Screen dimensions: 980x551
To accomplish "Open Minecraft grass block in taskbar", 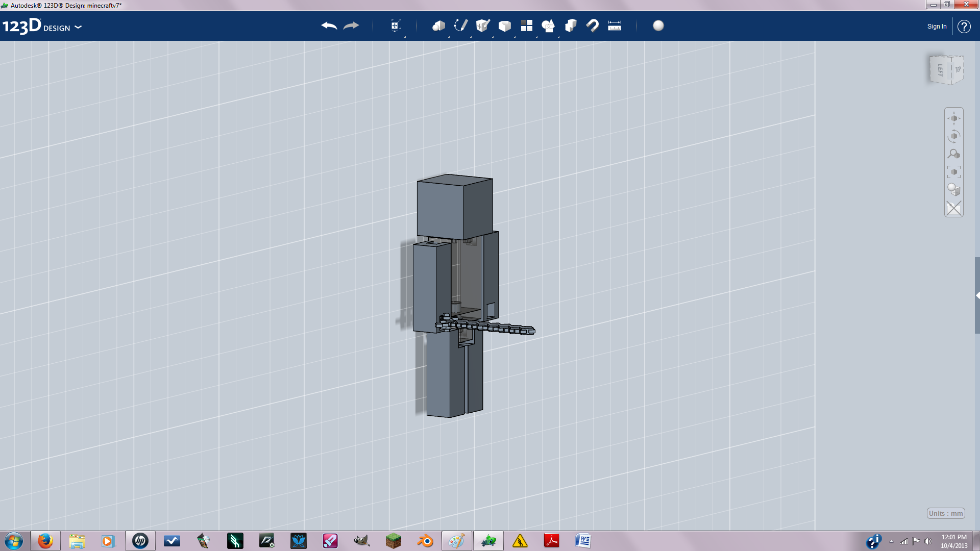I will (393, 541).
